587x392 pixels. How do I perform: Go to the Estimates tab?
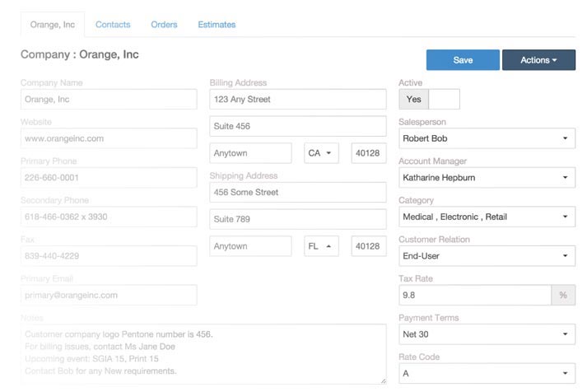coord(217,25)
